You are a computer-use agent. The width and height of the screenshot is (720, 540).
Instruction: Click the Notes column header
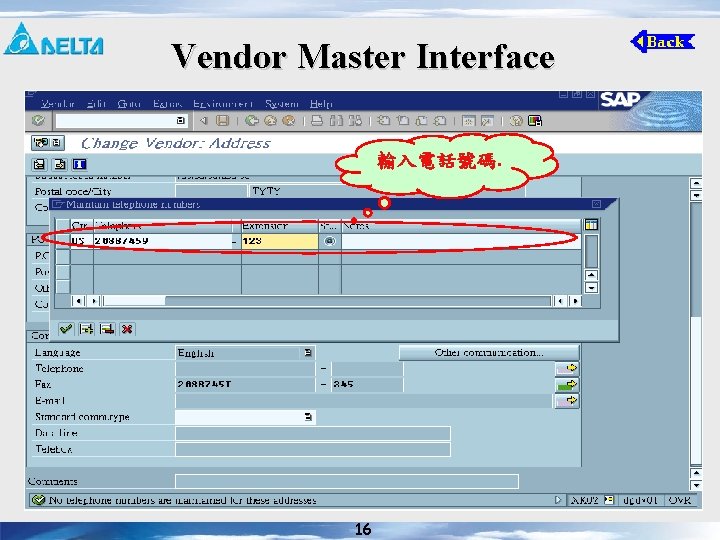(461, 225)
